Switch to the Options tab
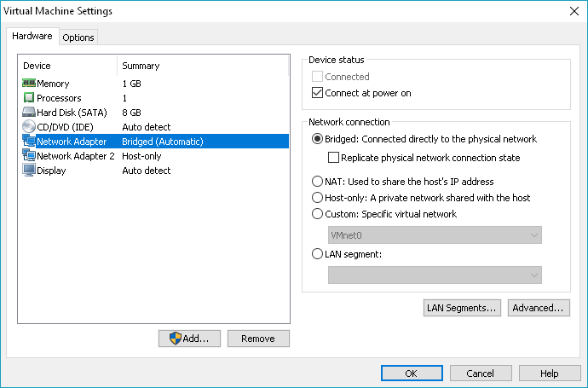The image size is (588, 388). pyautogui.click(x=78, y=38)
